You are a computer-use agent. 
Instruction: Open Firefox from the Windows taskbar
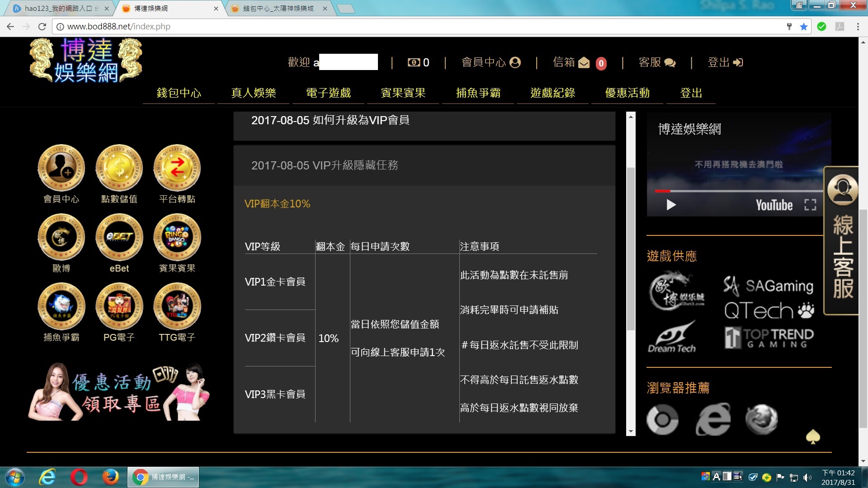coord(110,477)
